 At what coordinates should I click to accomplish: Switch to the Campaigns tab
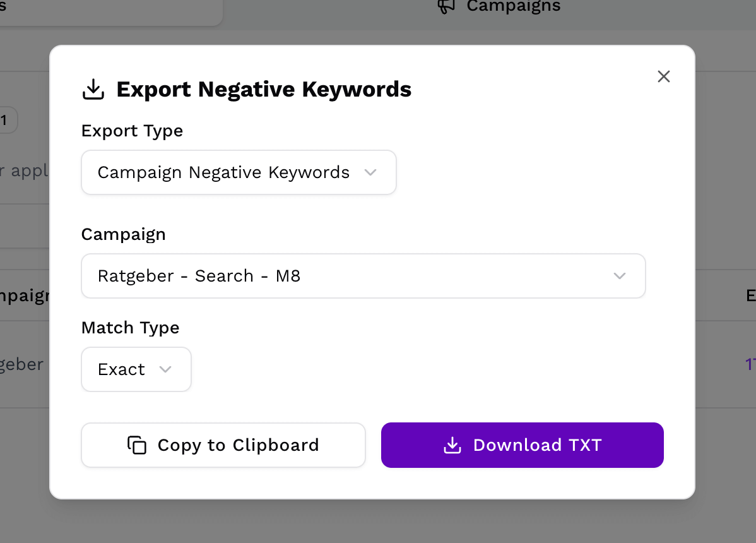tap(512, 6)
